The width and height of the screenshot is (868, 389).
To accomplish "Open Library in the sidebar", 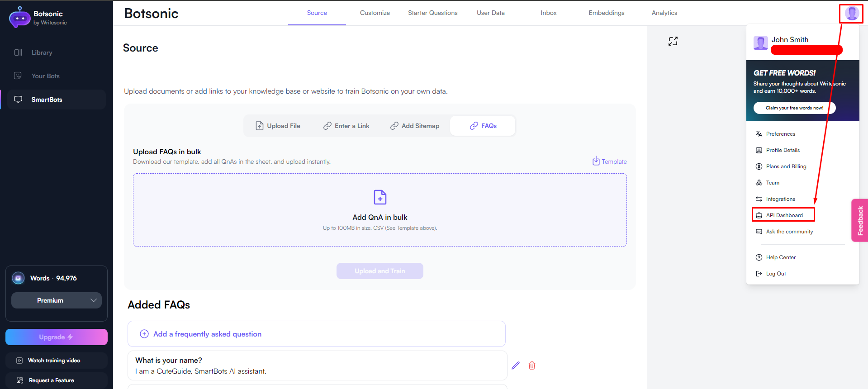I will [42, 52].
